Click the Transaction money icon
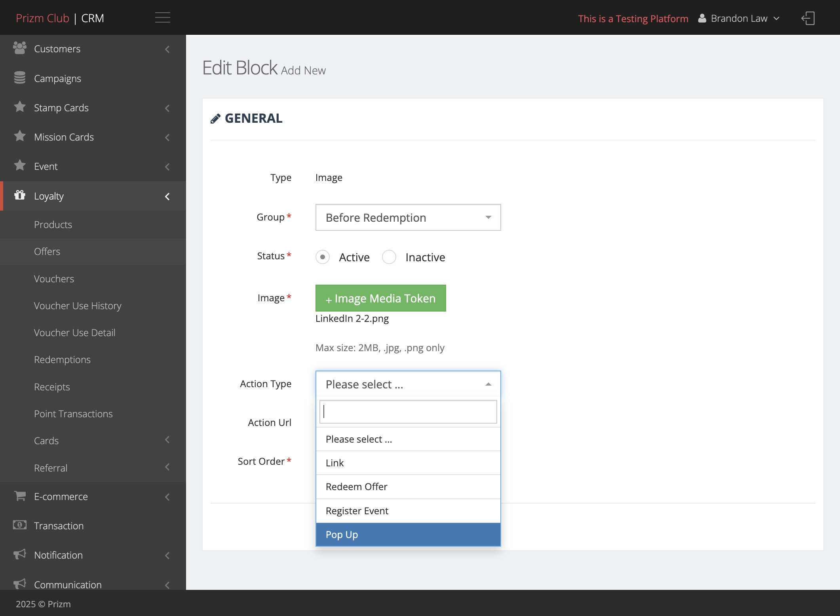The height and width of the screenshot is (616, 840). pos(19,525)
